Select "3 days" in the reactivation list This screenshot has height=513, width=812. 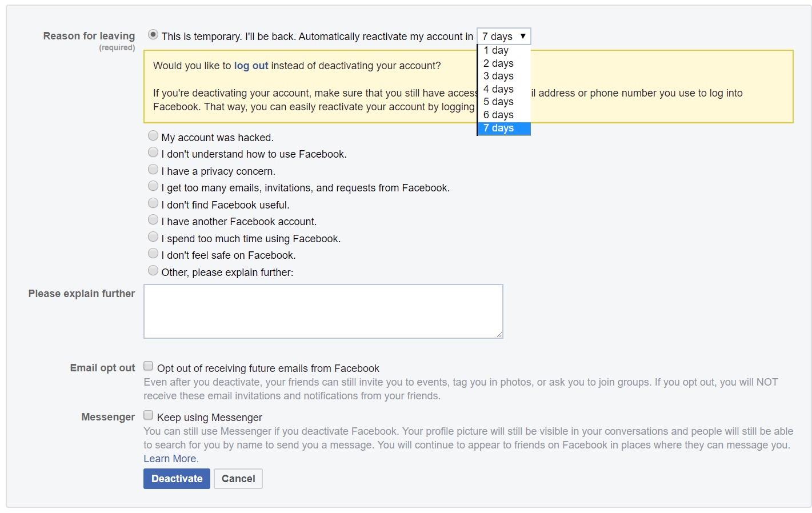pyautogui.click(x=498, y=76)
